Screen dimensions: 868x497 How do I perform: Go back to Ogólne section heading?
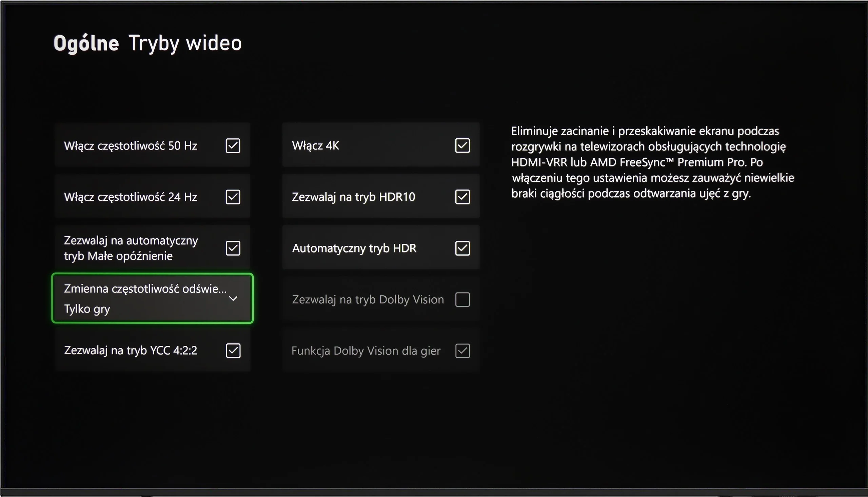click(86, 43)
